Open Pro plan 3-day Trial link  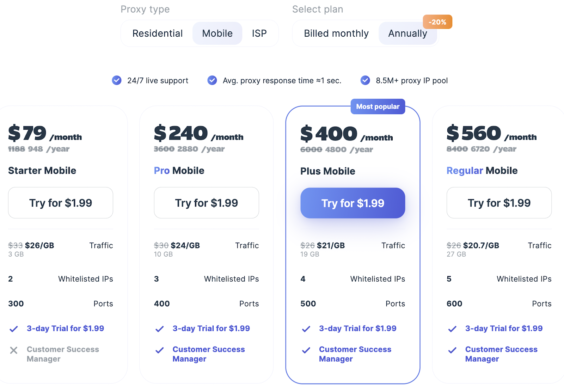tap(211, 329)
